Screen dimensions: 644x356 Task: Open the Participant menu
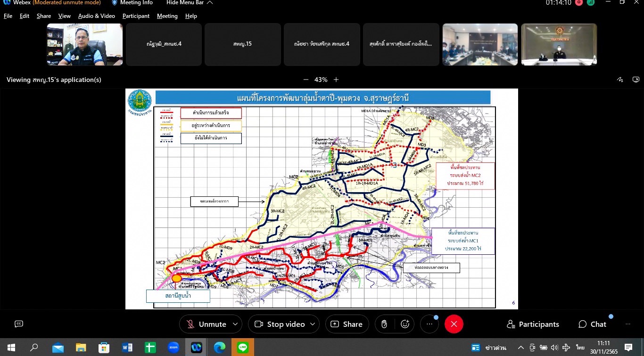point(136,16)
